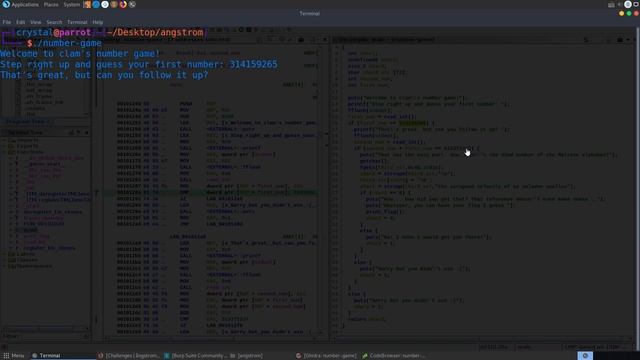Image resolution: width=640 pixels, height=360 pixels.
Task: Switch to Challenges | ångstrom browser window in taskbar
Action: (x=129, y=356)
